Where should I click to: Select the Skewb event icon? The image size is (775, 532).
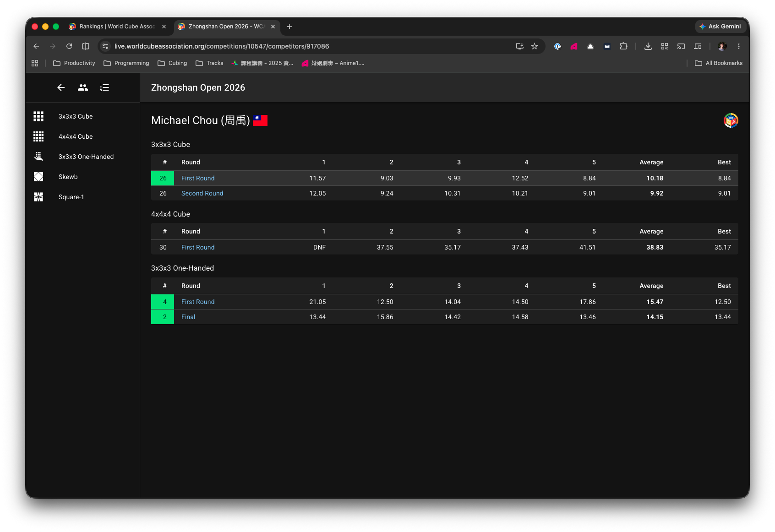point(38,177)
